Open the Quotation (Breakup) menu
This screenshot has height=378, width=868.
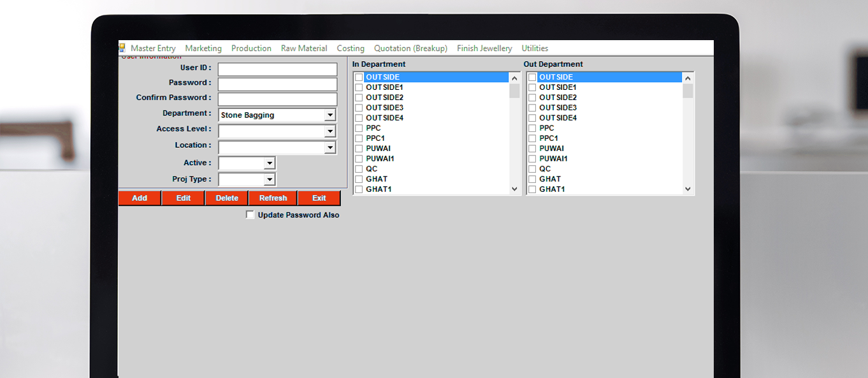(x=410, y=48)
